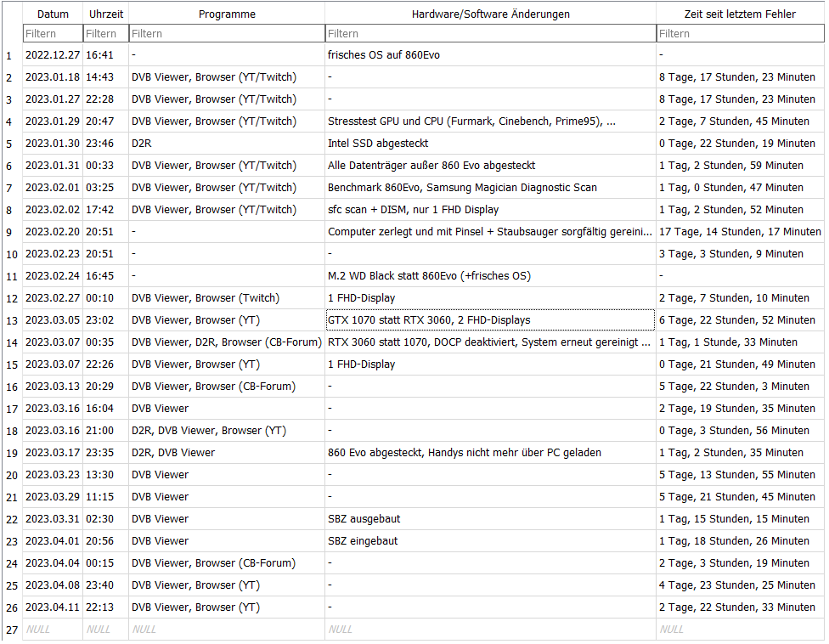Select cell 'M.2 WD Black statt 860Evo (+frisches OS)'
The width and height of the screenshot is (829, 644).
(491, 276)
